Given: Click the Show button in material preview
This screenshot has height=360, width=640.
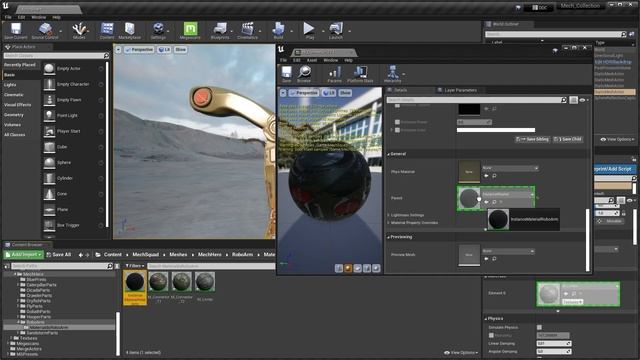Looking at the screenshot, I should click(345, 93).
